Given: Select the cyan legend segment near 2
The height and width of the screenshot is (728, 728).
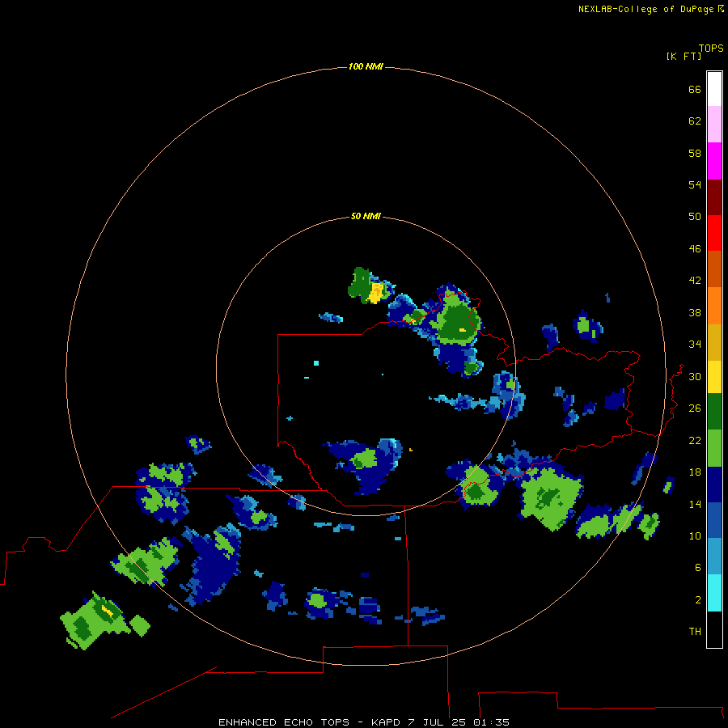Looking at the screenshot, I should [x=714, y=593].
